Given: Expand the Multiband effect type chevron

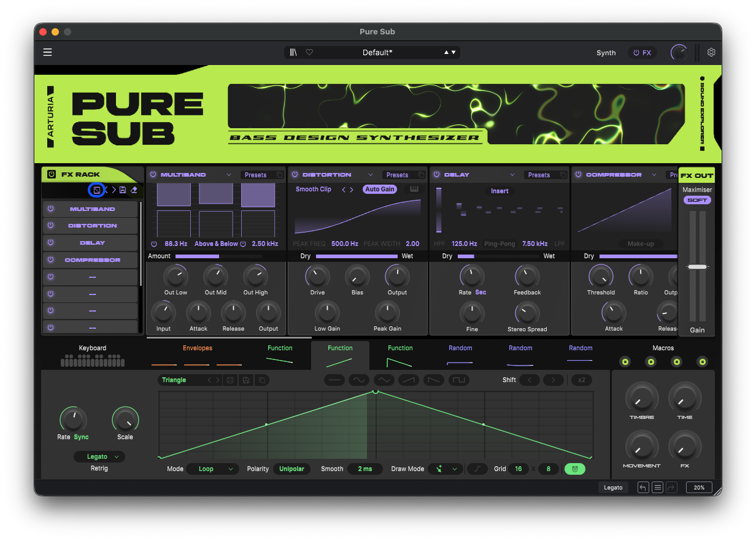Looking at the screenshot, I should pos(228,175).
